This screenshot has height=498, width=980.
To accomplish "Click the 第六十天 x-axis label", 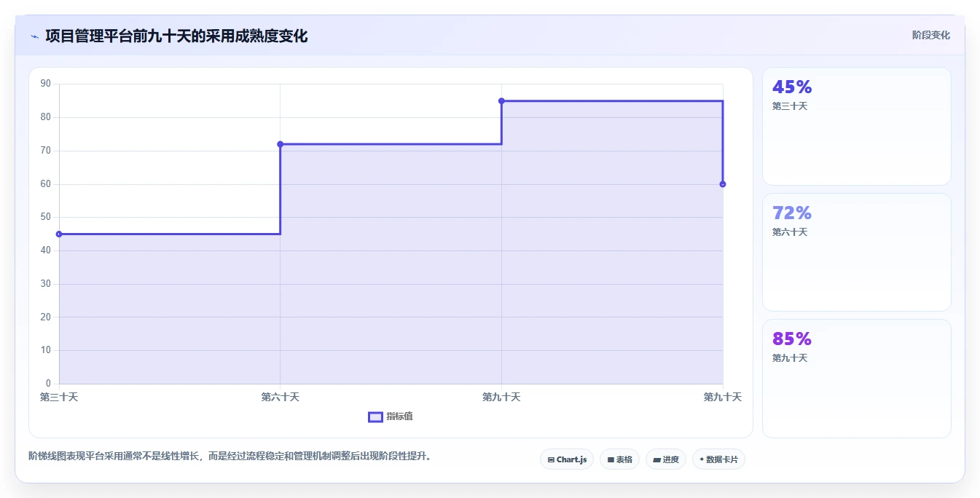I will coord(281,397).
